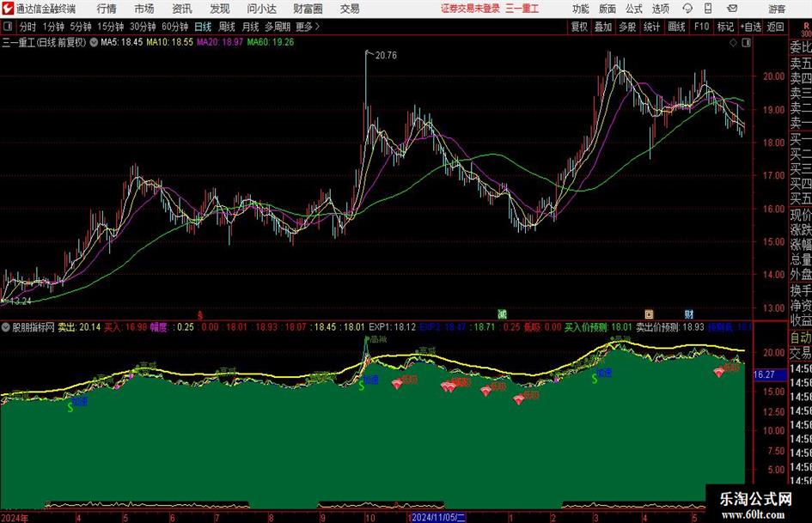Switch to the 月线 monthly period

(x=250, y=27)
